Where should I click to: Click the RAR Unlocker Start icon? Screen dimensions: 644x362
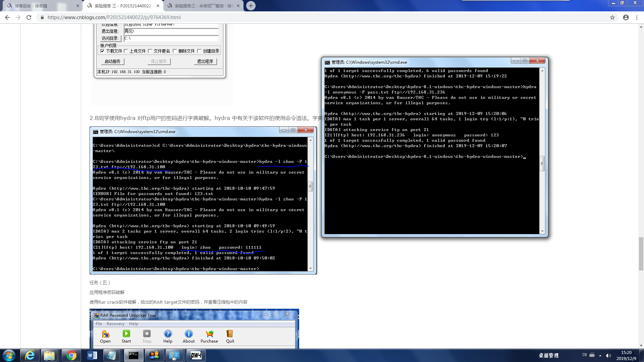[x=126, y=334]
